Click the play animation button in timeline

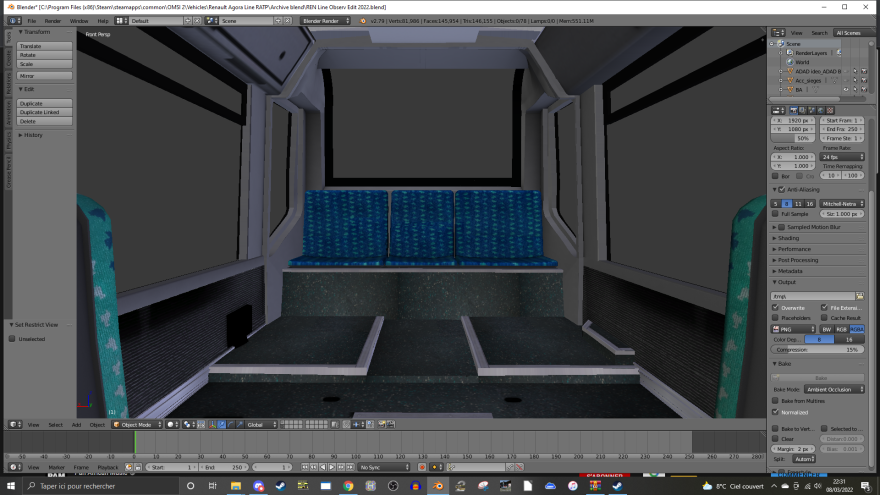point(333,467)
